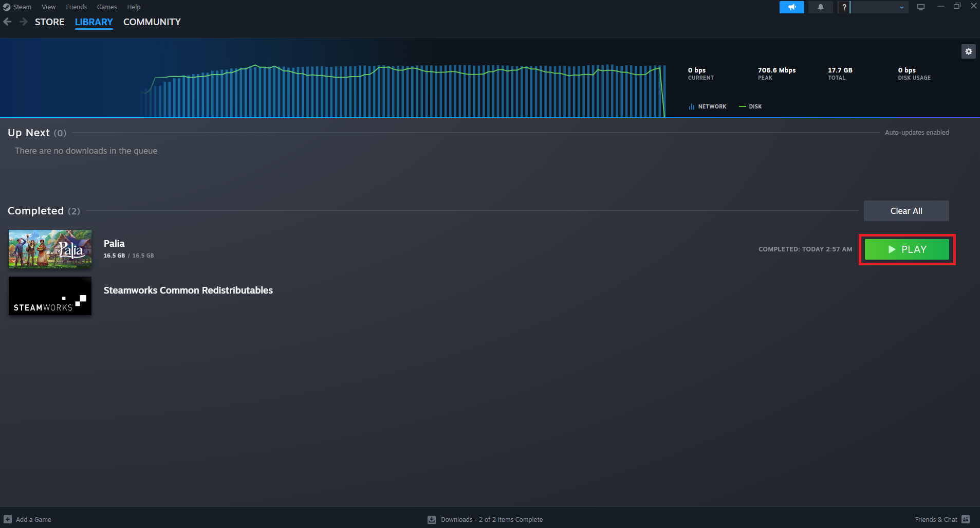
Task: Click the downloads tray icon
Action: click(432, 519)
